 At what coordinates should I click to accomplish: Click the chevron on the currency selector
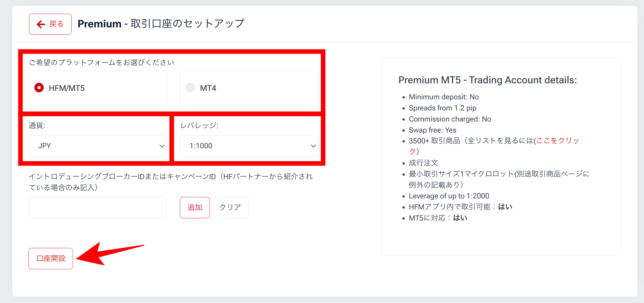[162, 146]
